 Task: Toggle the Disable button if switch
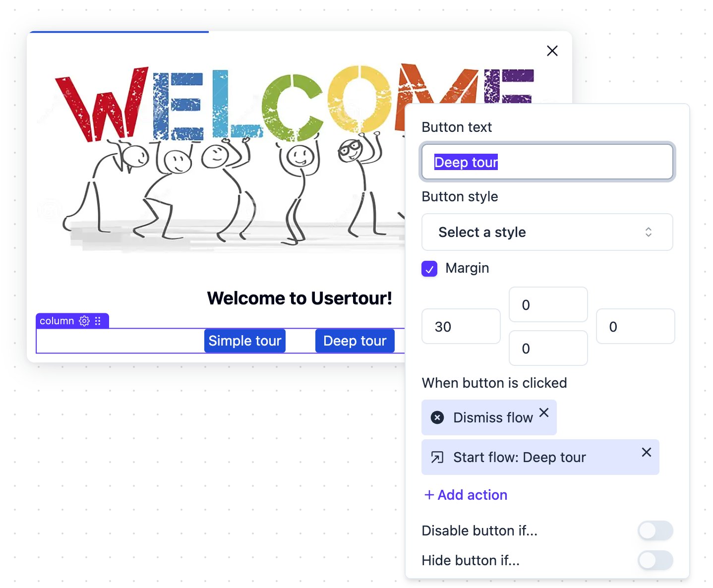click(x=655, y=530)
